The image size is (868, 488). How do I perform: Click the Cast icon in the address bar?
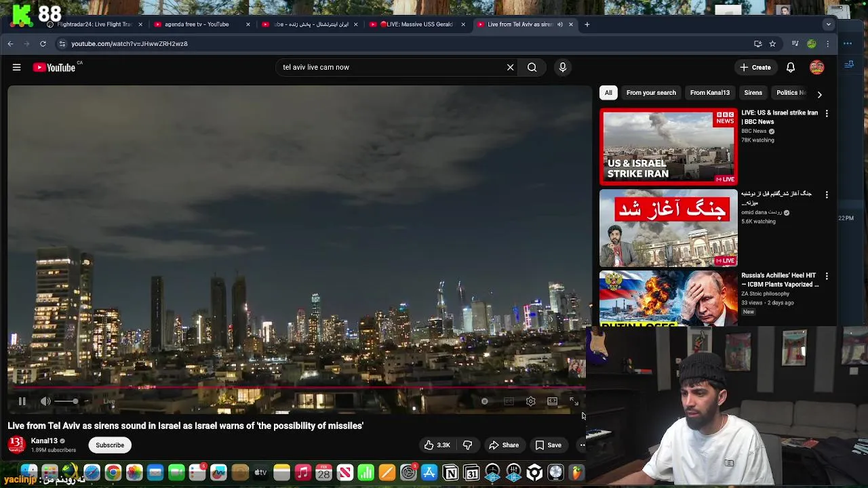757,43
